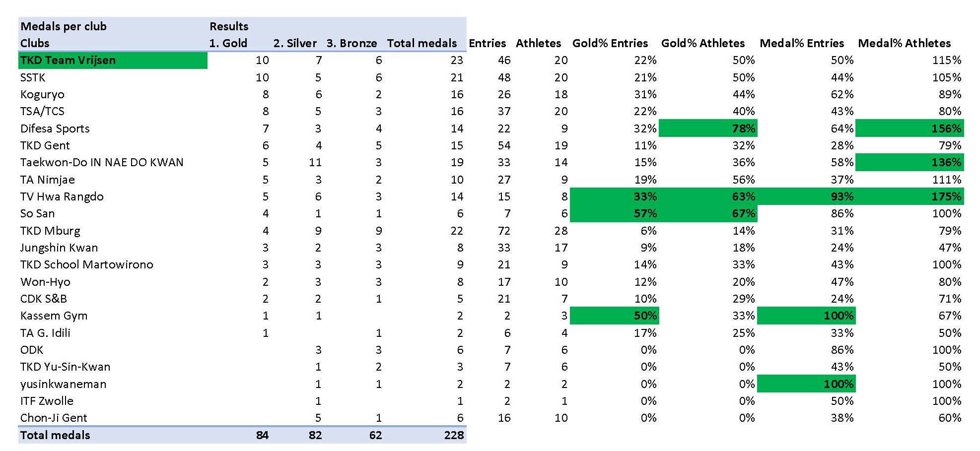Image resolution: width=980 pixels, height=451 pixels.
Task: Click the Gold column header
Action: point(228,43)
